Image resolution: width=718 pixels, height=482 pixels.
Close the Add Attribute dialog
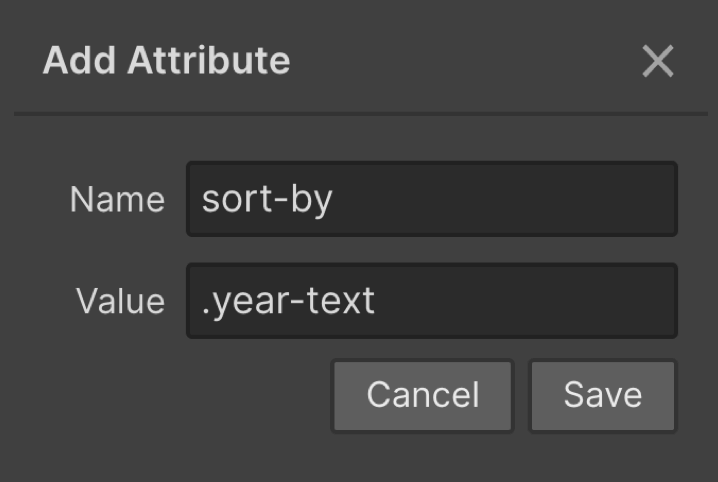tap(658, 61)
